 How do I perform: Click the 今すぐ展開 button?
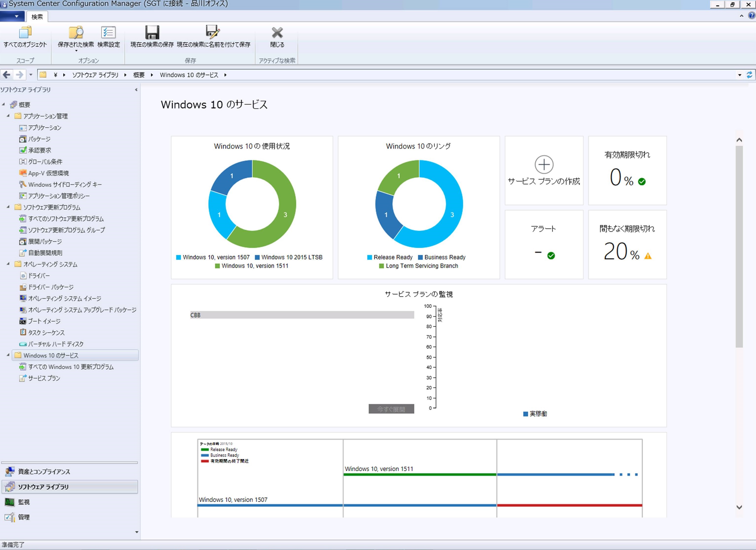click(391, 409)
